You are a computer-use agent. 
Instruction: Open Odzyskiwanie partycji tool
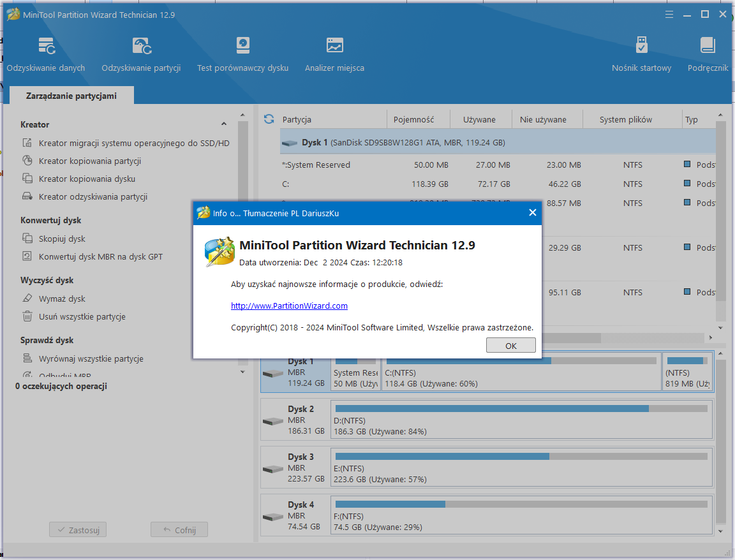click(x=141, y=55)
